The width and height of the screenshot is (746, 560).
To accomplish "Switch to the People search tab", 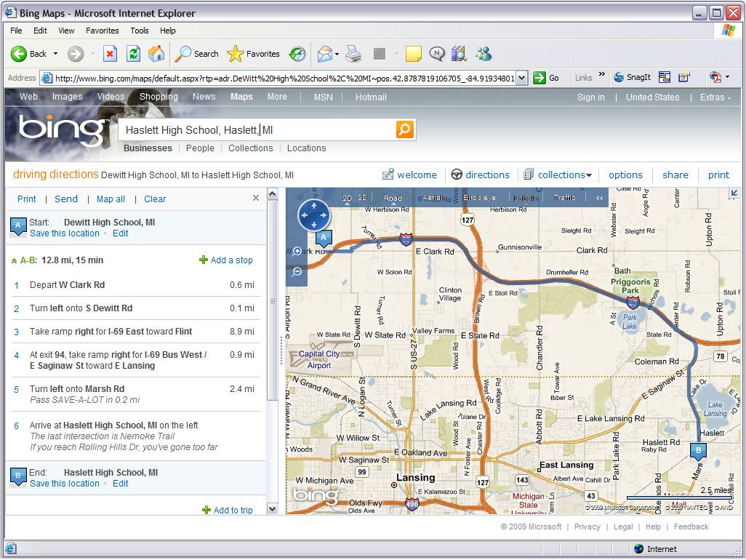I will [x=200, y=148].
